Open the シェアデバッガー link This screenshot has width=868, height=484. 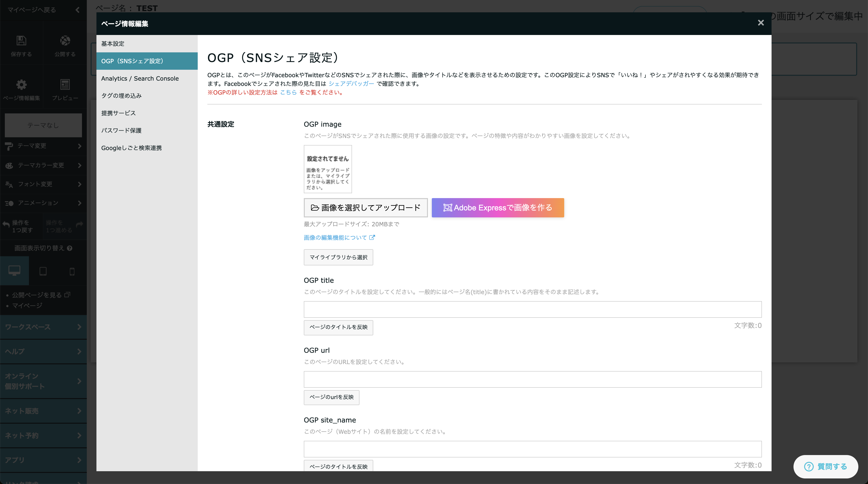pyautogui.click(x=351, y=84)
